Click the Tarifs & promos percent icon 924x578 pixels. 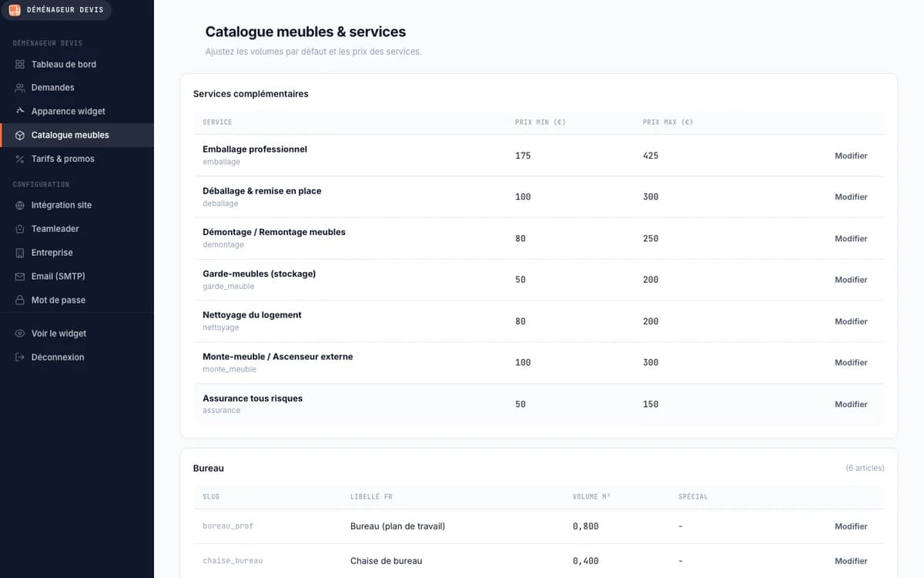click(x=20, y=159)
